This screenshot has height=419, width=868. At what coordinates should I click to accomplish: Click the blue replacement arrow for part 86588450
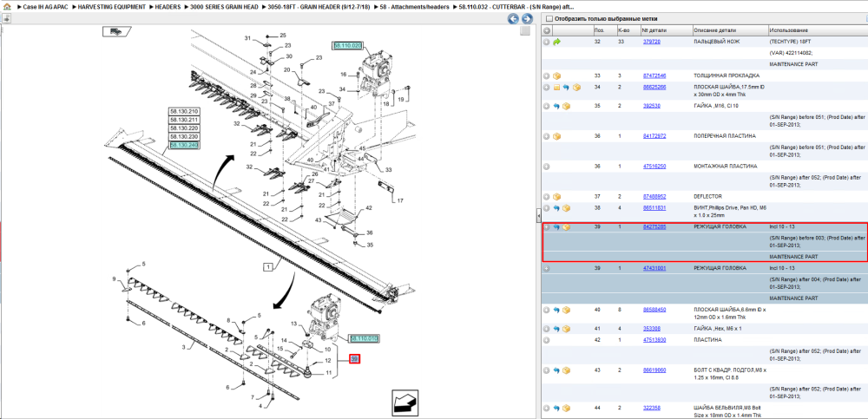(x=556, y=310)
